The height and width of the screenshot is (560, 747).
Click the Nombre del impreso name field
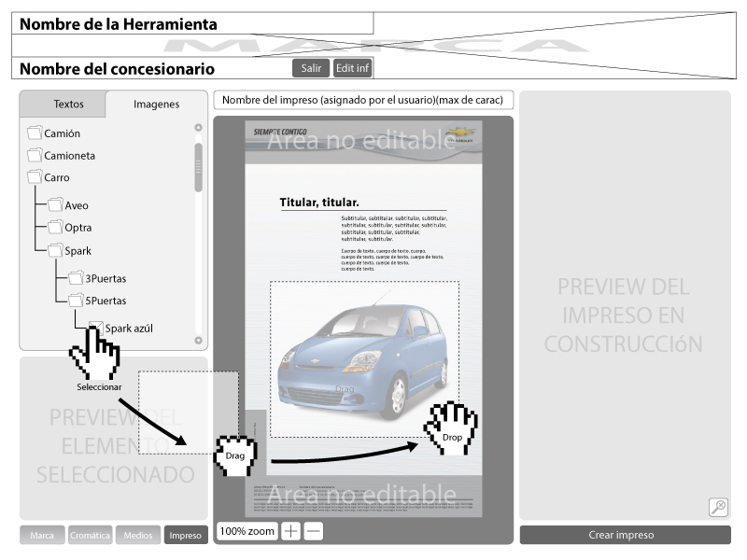(x=363, y=100)
